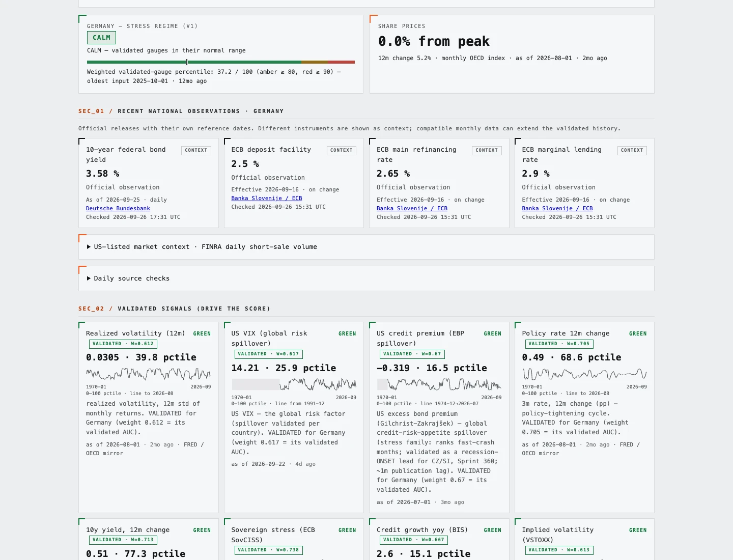Viewport: 733px width, 560px height.
Task: Click the VALIDATED W=0.705 badge
Action: tap(559, 344)
